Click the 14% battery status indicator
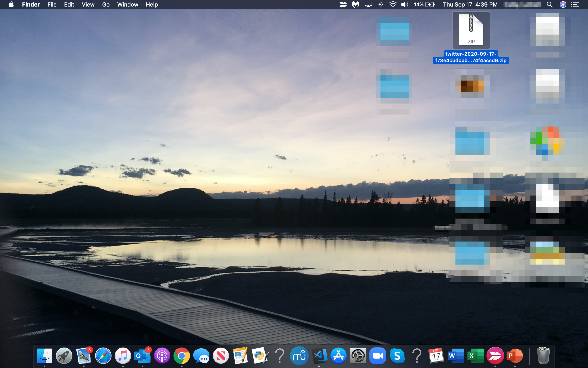Image resolution: width=588 pixels, height=368 pixels. click(x=424, y=5)
